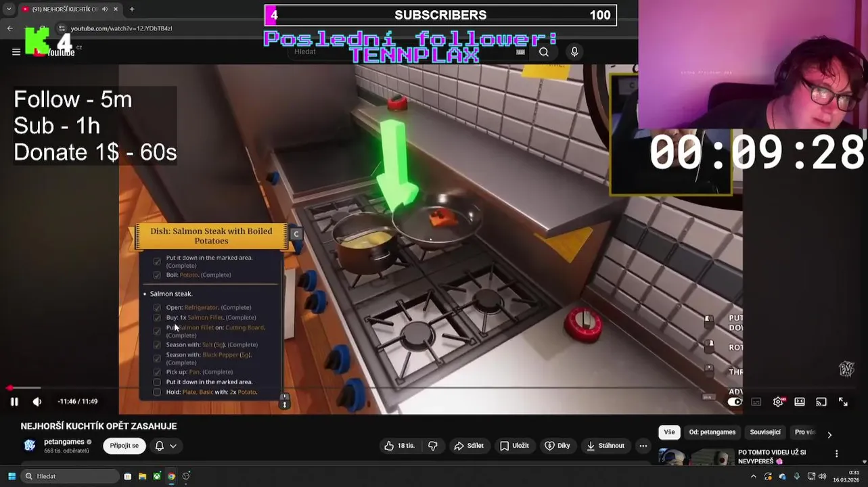The image size is (868, 487).
Task: Open options menu for 'PO TOMTO VIDEU' suggestion
Action: 837,454
